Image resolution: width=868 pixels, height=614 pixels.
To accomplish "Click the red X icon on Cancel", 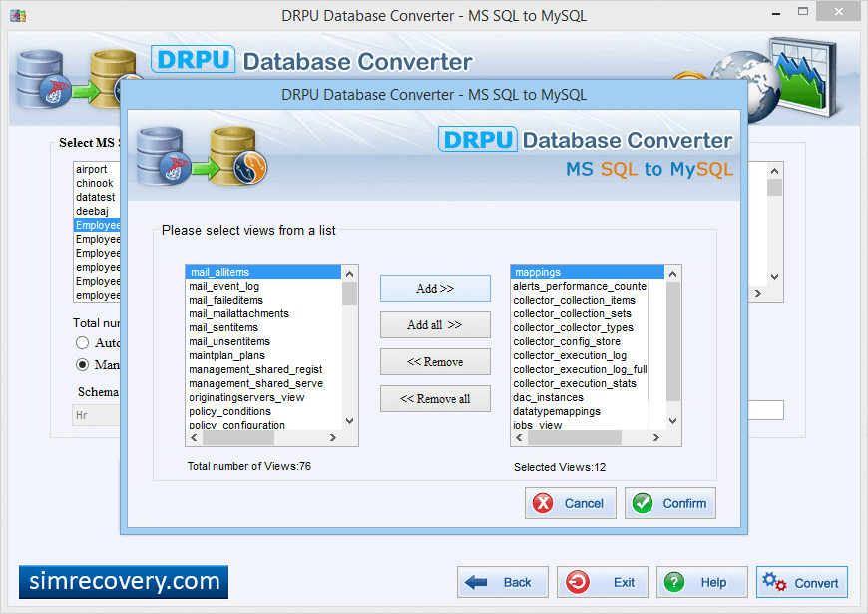I will (543, 503).
